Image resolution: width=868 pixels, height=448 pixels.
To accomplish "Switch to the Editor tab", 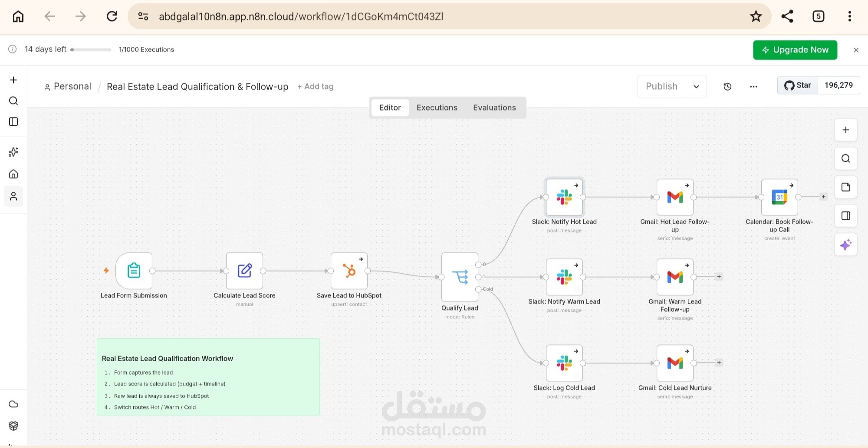I will tap(390, 108).
